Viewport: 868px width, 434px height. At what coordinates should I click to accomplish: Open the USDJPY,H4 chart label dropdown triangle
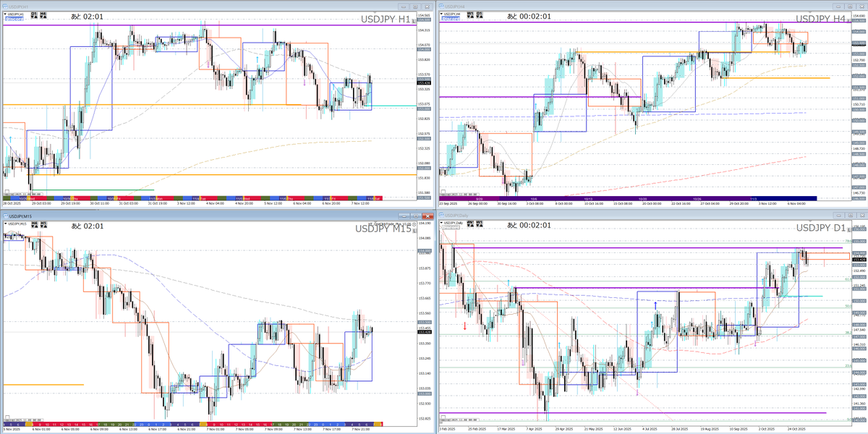[441, 14]
